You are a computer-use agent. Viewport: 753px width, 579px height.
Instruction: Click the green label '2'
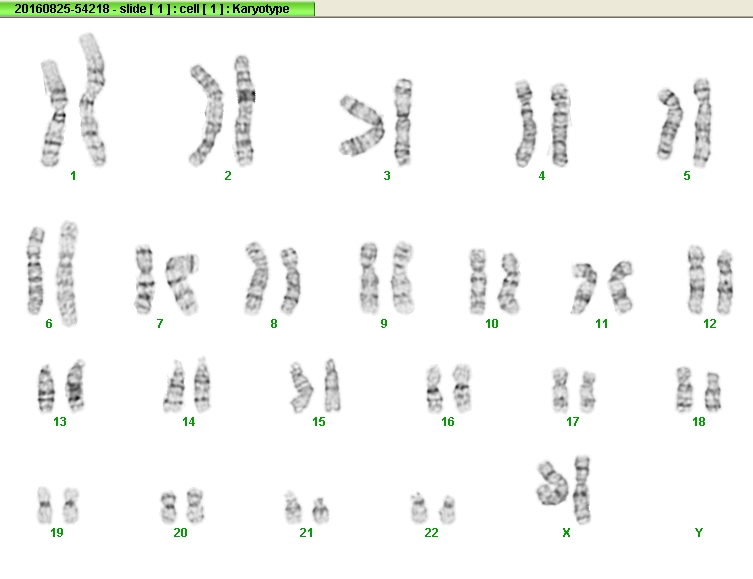pos(228,176)
